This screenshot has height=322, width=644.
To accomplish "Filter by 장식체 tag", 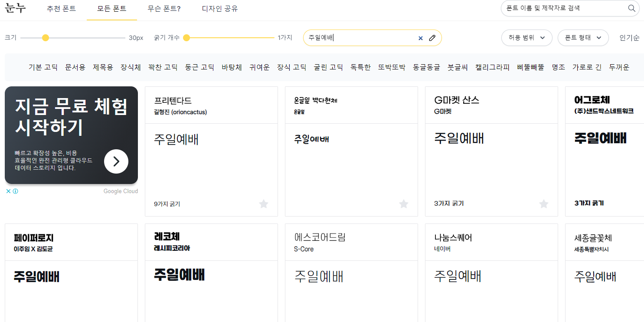I will coord(131,67).
